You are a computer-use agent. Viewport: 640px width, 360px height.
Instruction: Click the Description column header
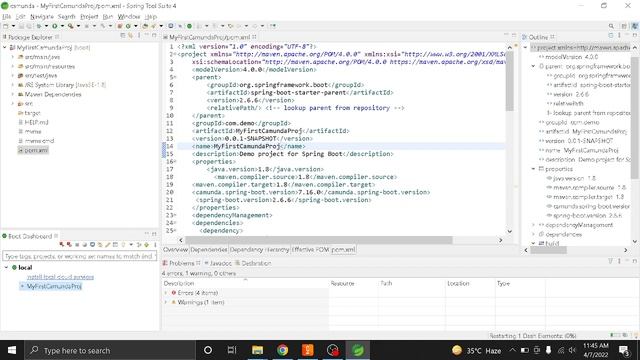245,283
